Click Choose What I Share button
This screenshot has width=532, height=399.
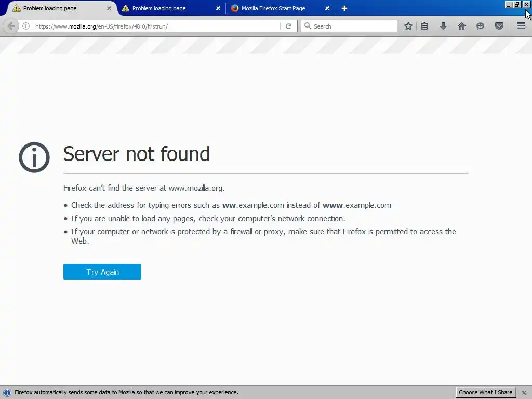point(486,392)
